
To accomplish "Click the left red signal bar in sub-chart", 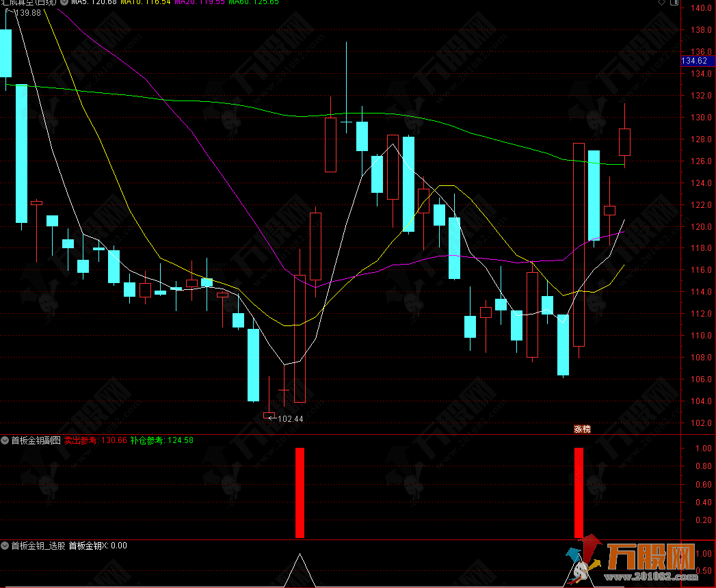I will [300, 492].
